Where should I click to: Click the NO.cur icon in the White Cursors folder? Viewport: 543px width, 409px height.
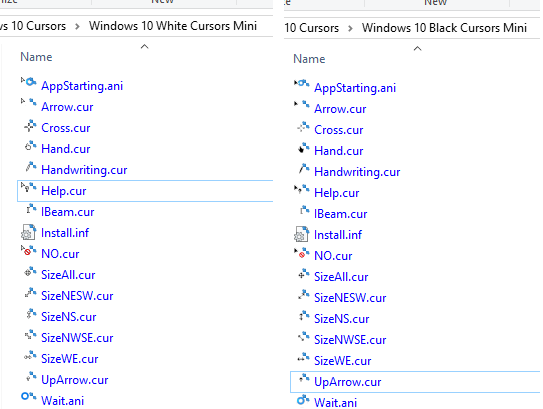point(28,250)
